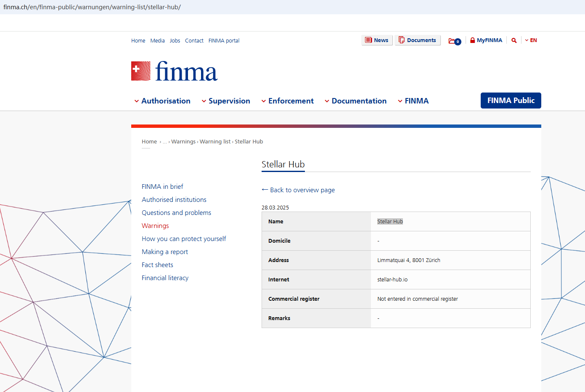
Task: Open the folder basket icon
Action: click(x=455, y=41)
